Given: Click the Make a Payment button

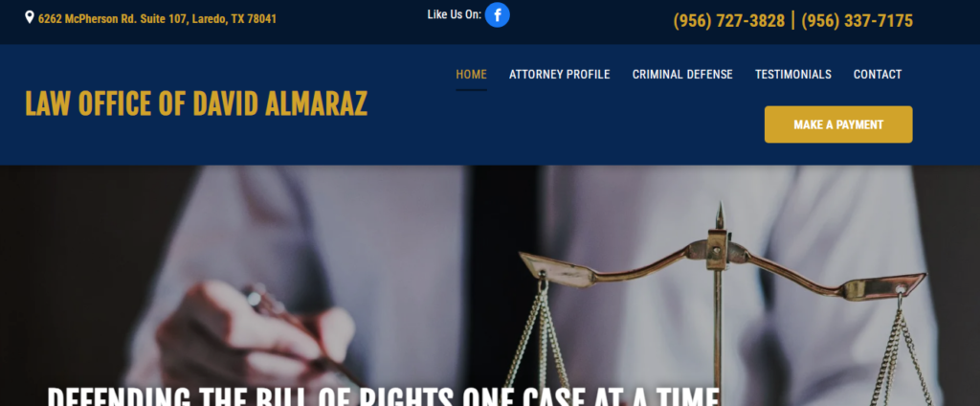Looking at the screenshot, I should pos(838,124).
